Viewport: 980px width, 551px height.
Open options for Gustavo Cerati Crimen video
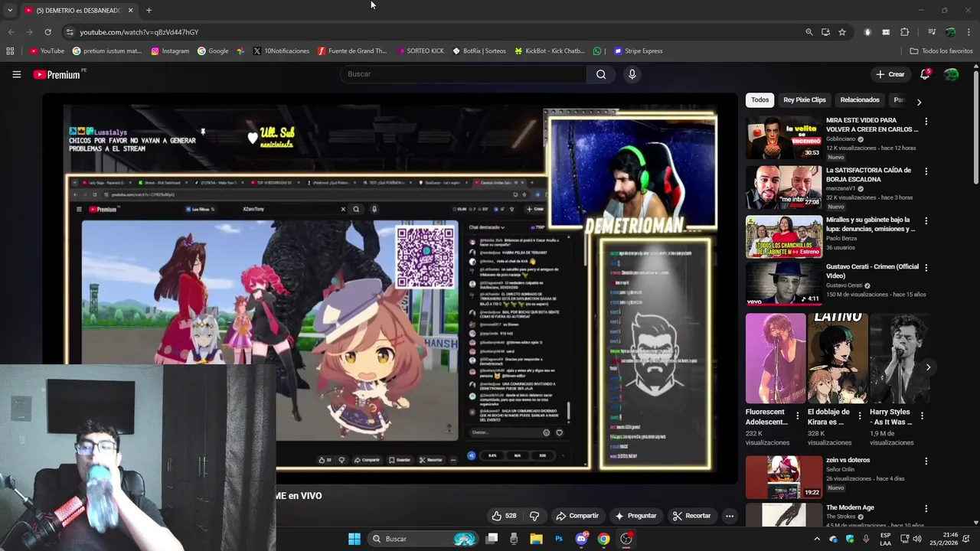(x=926, y=268)
